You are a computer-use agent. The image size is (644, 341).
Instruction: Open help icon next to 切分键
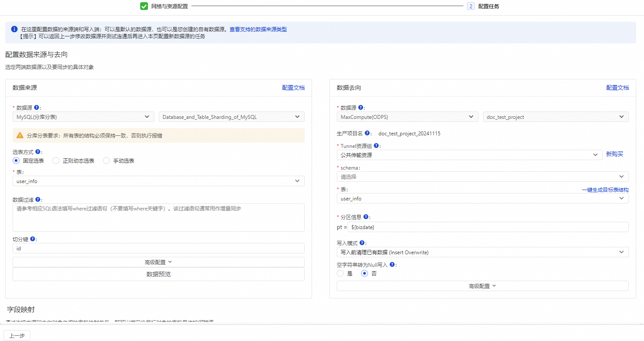[33, 239]
